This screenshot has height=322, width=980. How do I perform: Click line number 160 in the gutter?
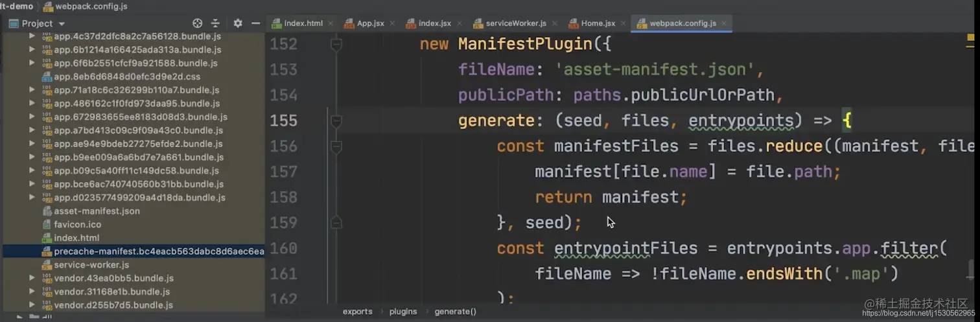(283, 249)
